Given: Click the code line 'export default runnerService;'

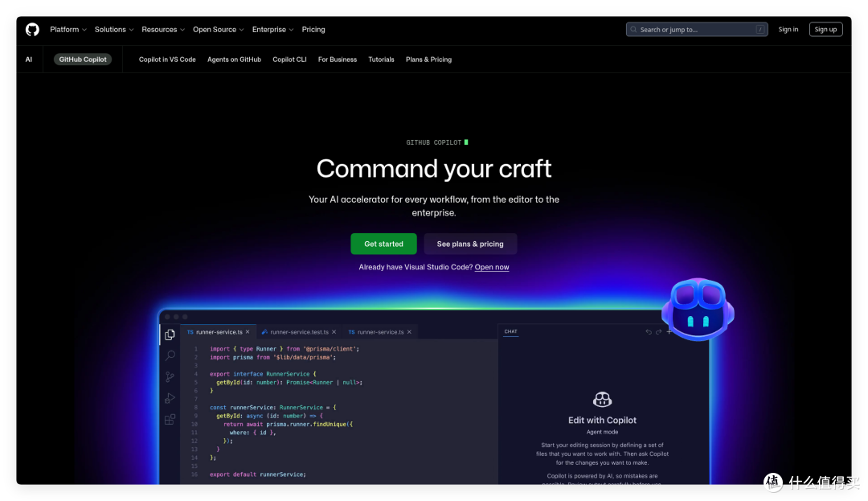Looking at the screenshot, I should (257, 474).
